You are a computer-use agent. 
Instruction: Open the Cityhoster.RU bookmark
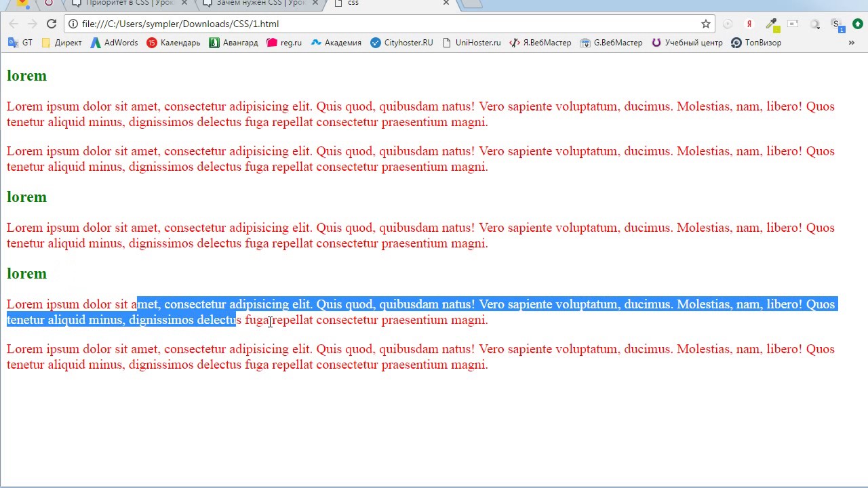[401, 43]
